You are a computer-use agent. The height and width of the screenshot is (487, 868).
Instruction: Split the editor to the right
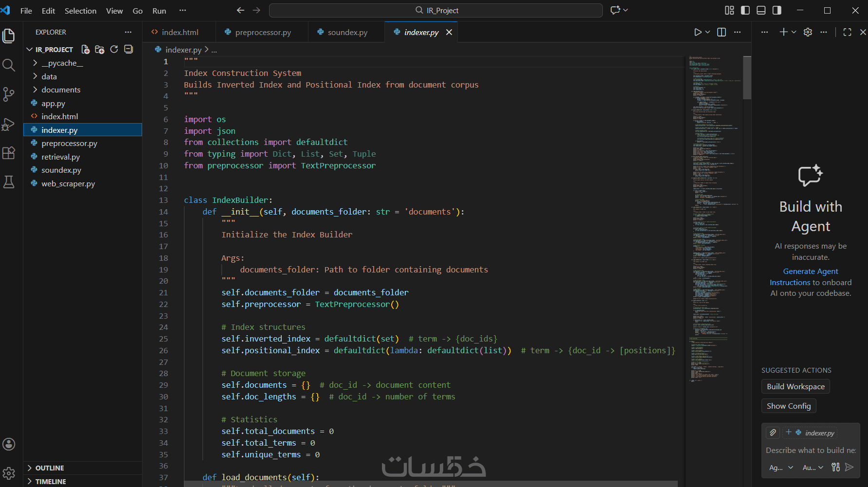pos(722,32)
